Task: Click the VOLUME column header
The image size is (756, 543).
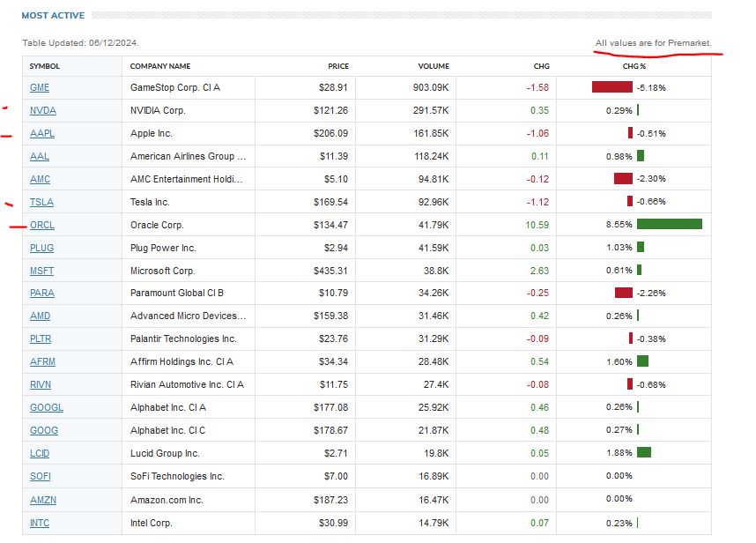Action: coord(434,66)
